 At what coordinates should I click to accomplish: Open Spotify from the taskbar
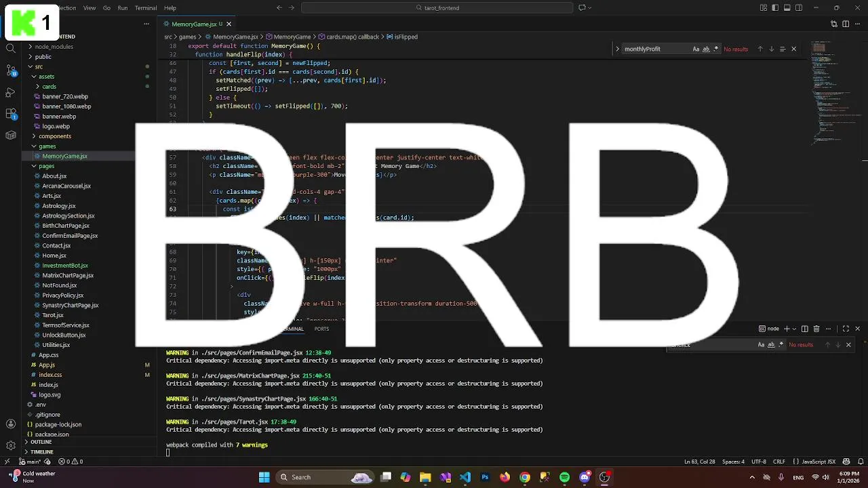pos(565,477)
